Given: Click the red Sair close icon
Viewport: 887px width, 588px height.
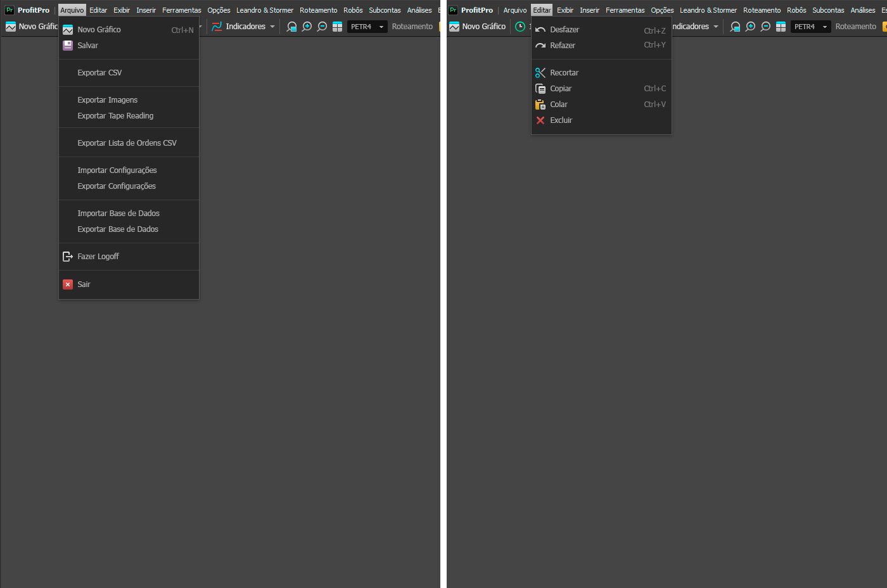Looking at the screenshot, I should [x=68, y=284].
